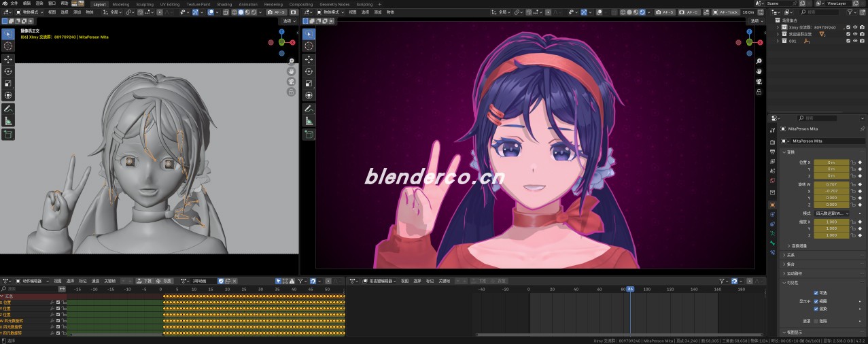
Task: Open the Tool properties tab icon
Action: coord(772,130)
